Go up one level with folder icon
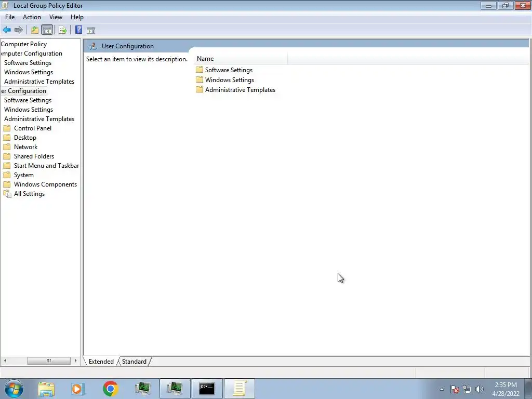The width and height of the screenshot is (532, 399). [35, 30]
